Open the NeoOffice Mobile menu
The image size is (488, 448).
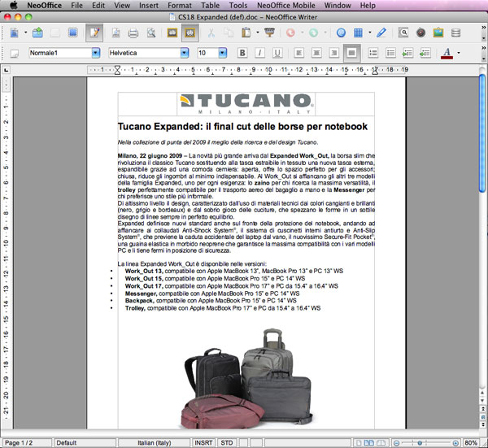click(286, 6)
